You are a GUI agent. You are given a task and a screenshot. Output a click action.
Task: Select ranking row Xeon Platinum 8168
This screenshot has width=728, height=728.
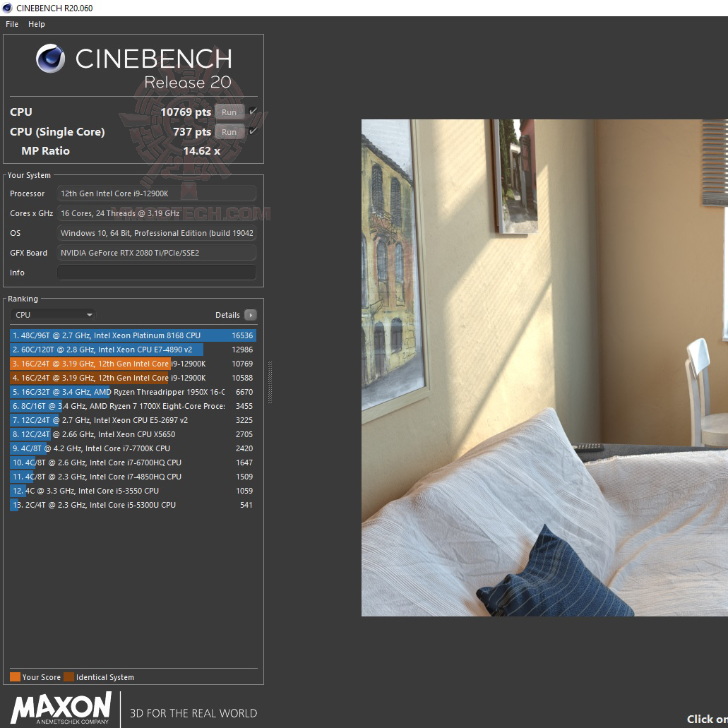[133, 335]
